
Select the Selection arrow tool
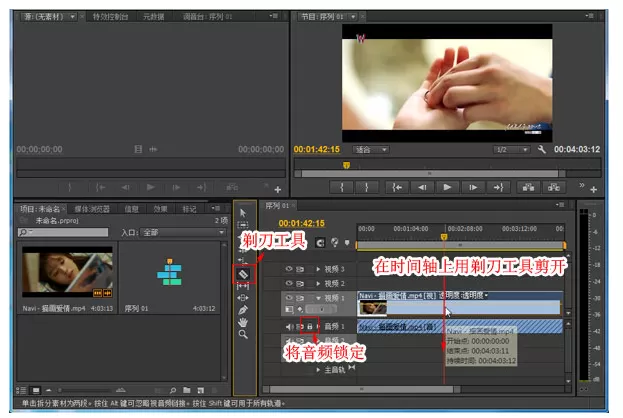pyautogui.click(x=243, y=213)
